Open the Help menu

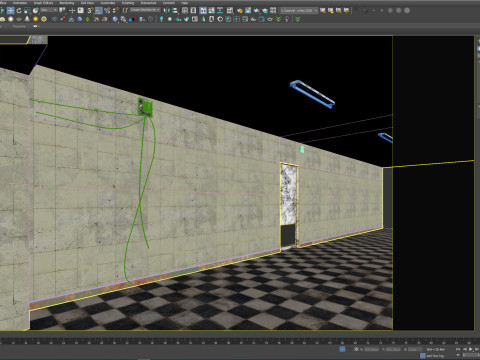[184, 3]
